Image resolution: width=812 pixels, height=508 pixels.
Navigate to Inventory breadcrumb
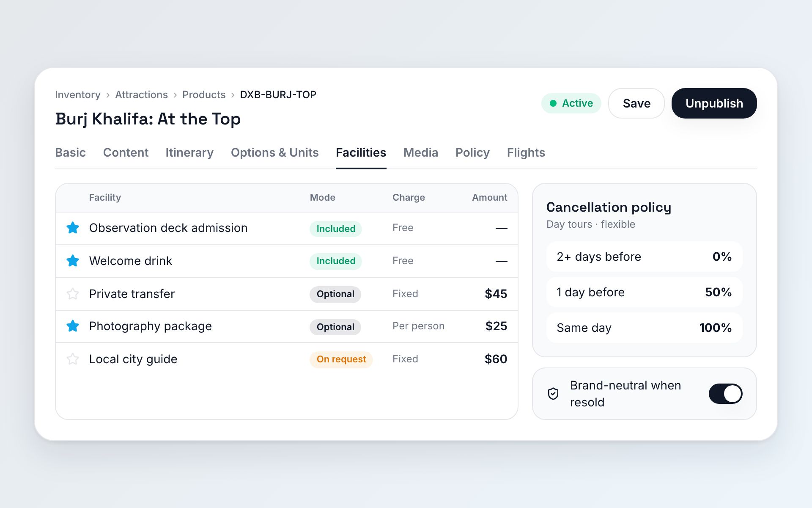78,95
